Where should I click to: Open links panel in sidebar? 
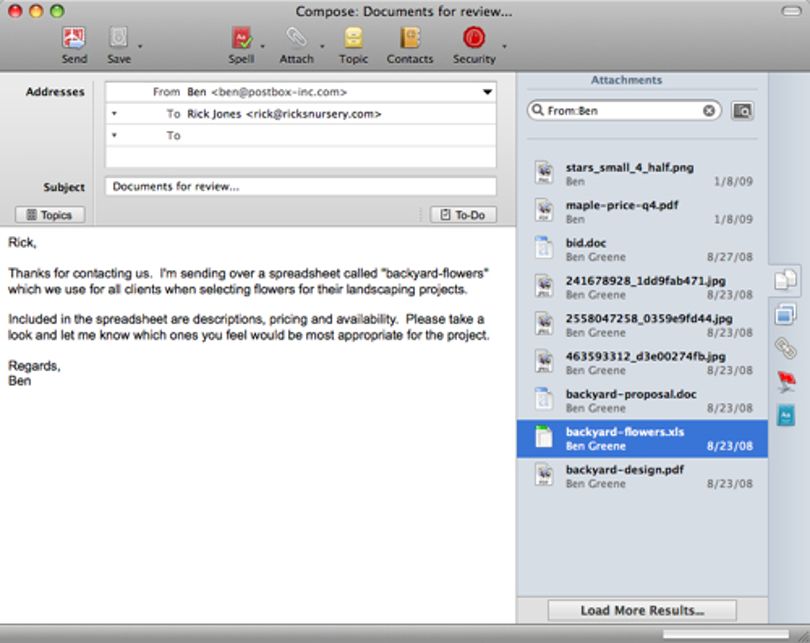[x=785, y=348]
